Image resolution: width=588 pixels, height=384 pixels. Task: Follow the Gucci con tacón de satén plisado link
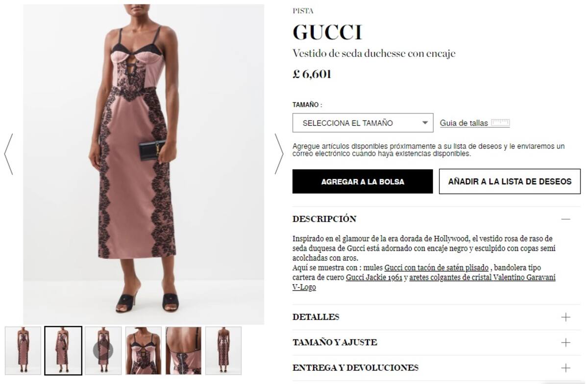click(x=437, y=267)
